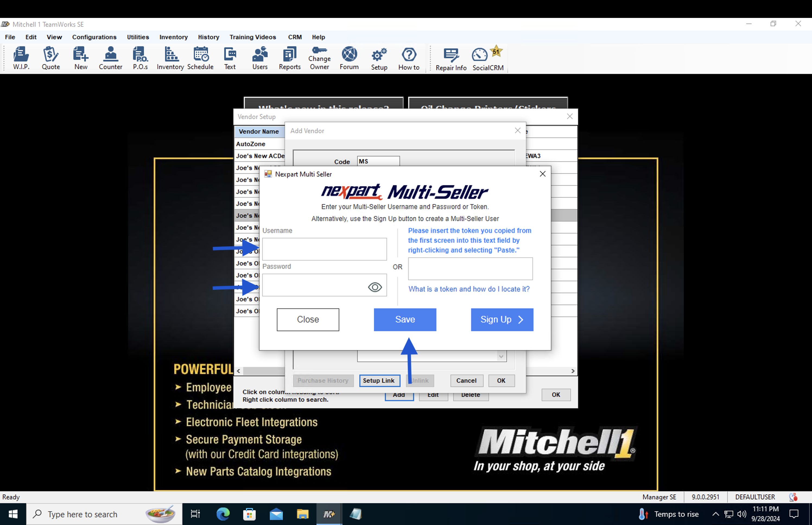Open the Inventory menu
Image resolution: width=812 pixels, height=525 pixels.
tap(173, 37)
